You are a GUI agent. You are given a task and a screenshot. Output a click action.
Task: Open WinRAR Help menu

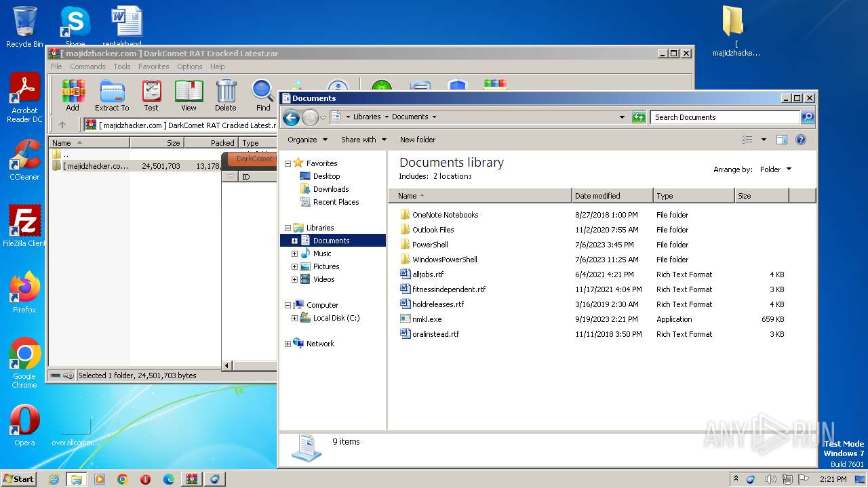click(x=217, y=66)
